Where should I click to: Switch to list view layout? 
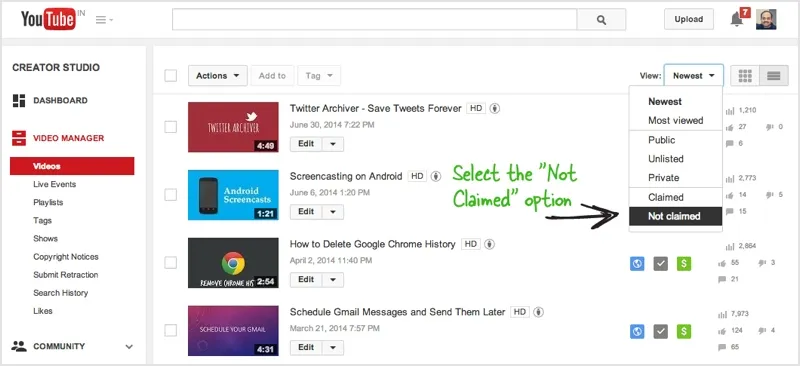click(773, 76)
